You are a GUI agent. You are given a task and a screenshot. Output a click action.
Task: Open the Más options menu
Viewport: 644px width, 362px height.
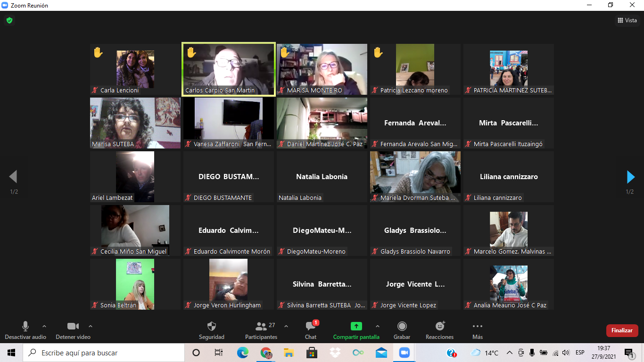pyautogui.click(x=477, y=326)
